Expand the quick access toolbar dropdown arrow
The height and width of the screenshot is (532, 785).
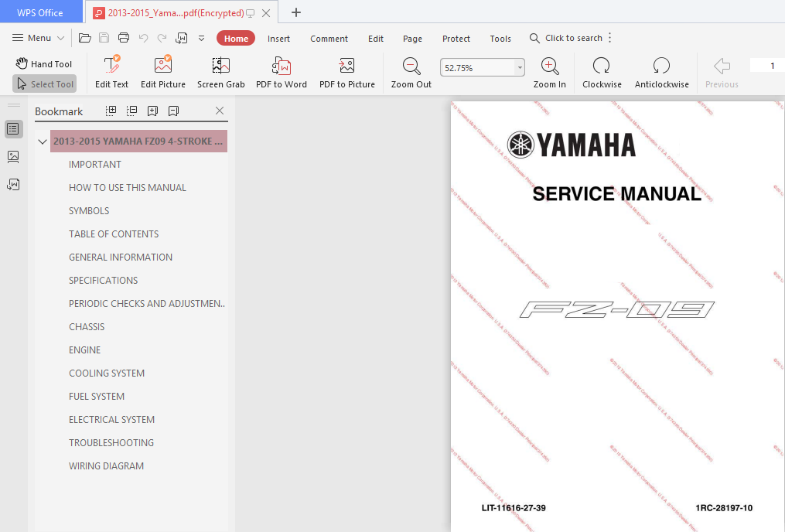click(201, 39)
